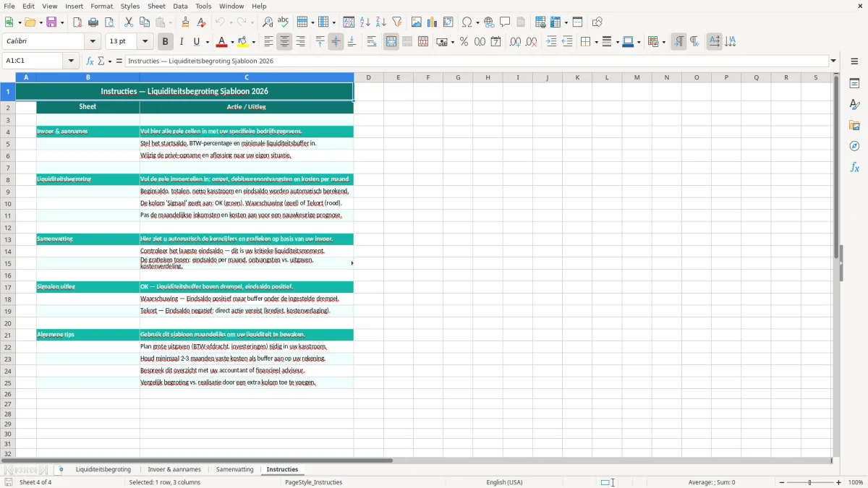Switch to the Liquiditeitsbegroting sheet tab
Image resolution: width=868 pixels, height=488 pixels.
[103, 469]
